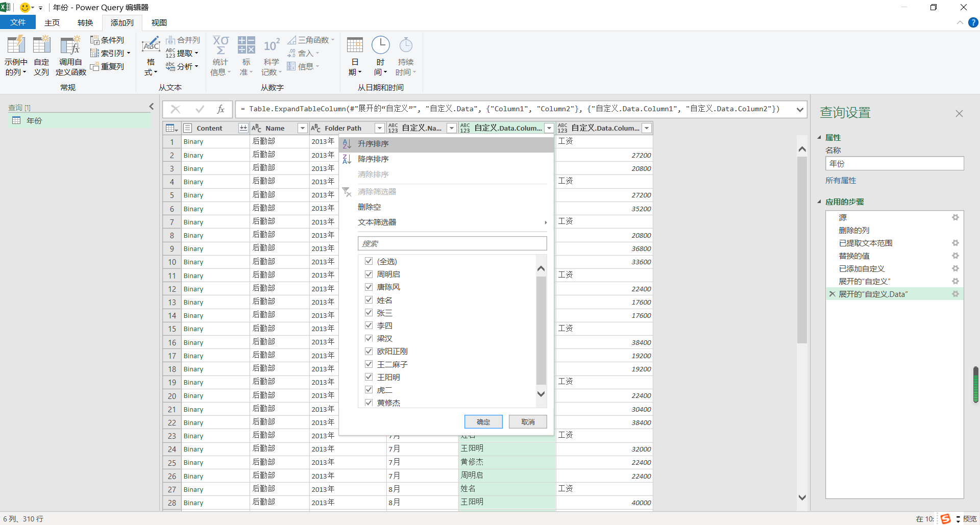Click the 合并列 (Merge Columns) button
The image size is (980, 525).
point(183,40)
